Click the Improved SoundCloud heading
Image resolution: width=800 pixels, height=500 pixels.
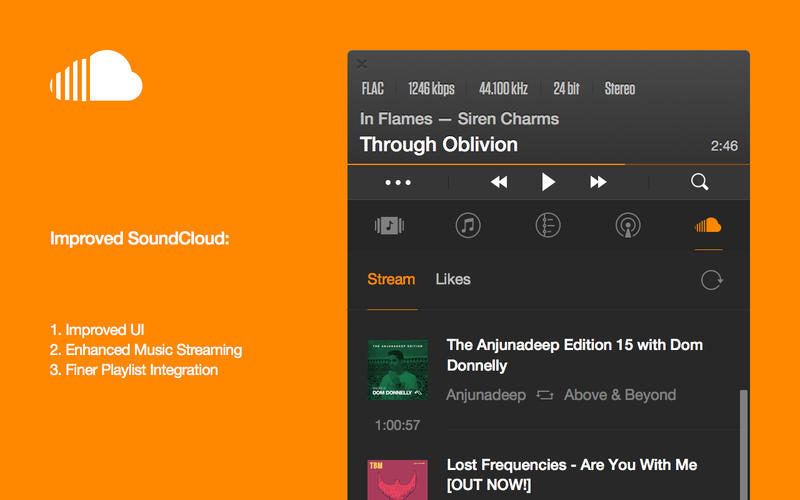pyautogui.click(x=140, y=238)
